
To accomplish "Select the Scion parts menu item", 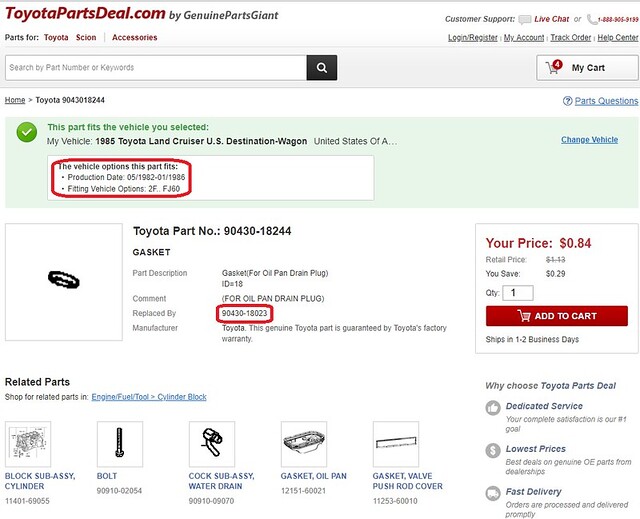I will pyautogui.click(x=86, y=38).
